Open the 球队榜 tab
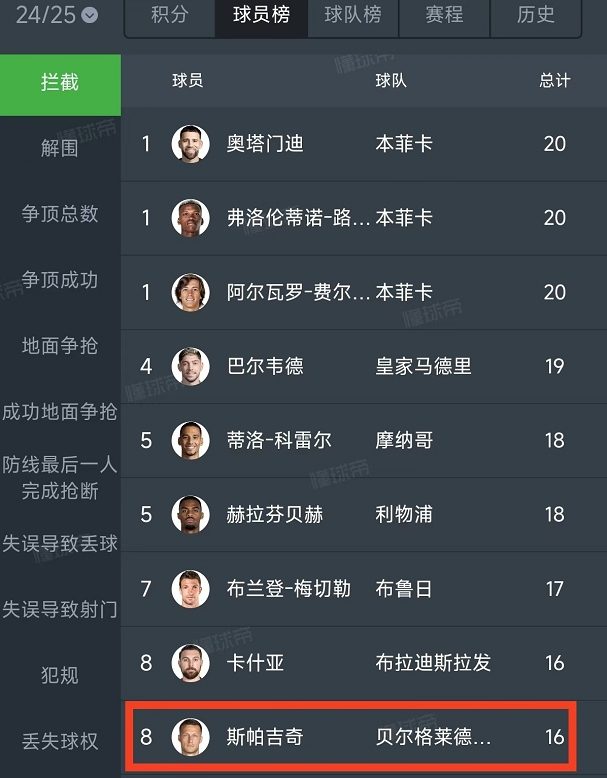The image size is (607, 778). point(353,16)
